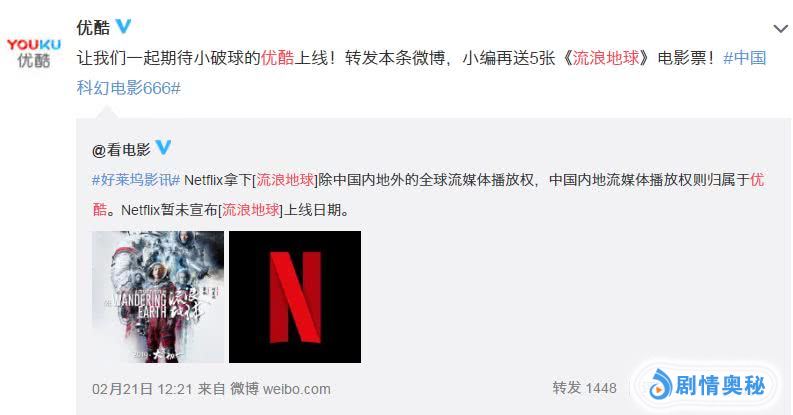
Task: Click red 优酷 link in main post
Action: [277, 58]
